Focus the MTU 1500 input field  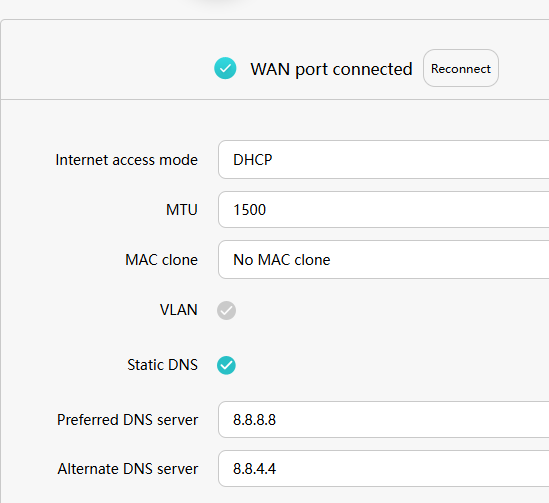pyautogui.click(x=383, y=209)
